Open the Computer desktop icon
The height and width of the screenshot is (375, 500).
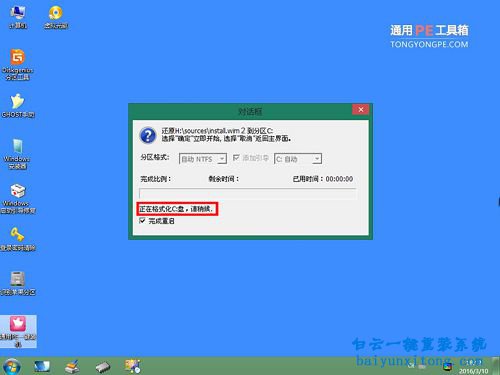17,16
